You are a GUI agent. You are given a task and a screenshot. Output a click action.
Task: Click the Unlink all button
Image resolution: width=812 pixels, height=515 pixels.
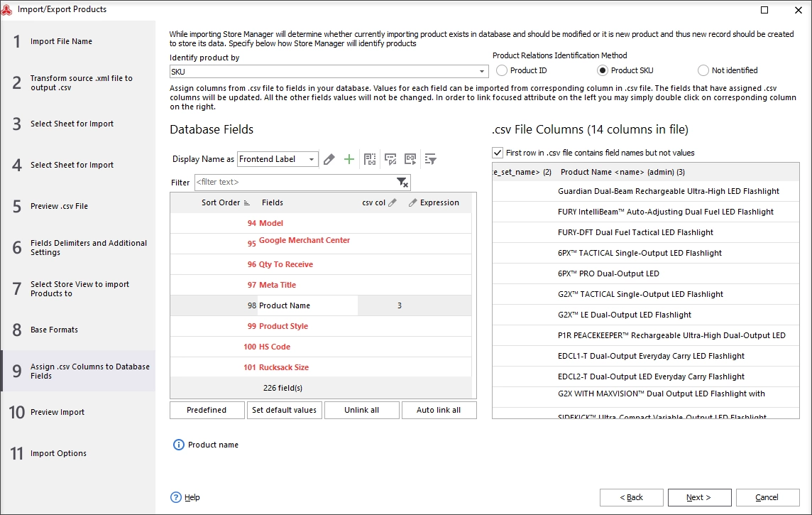click(x=361, y=410)
